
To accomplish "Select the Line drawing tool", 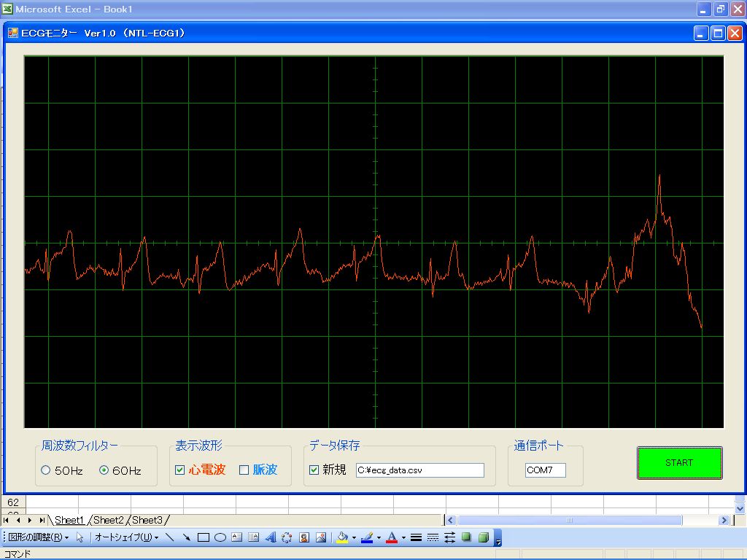I will pos(169,537).
